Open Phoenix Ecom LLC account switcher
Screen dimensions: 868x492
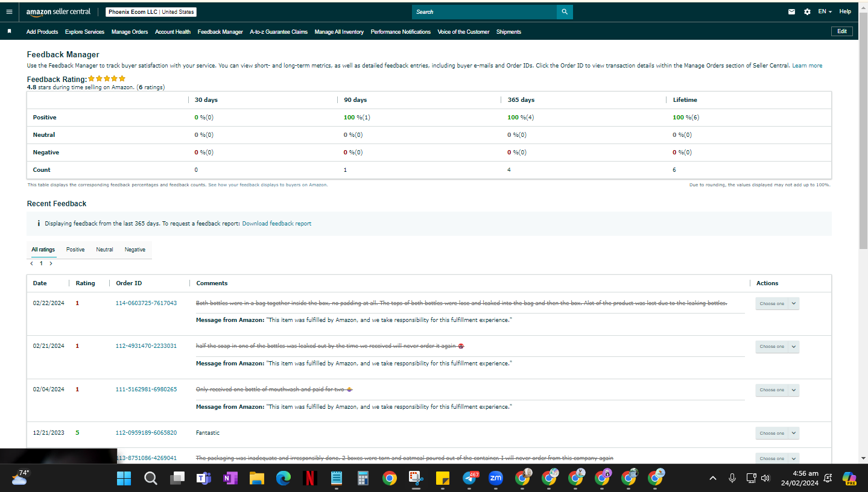(151, 12)
